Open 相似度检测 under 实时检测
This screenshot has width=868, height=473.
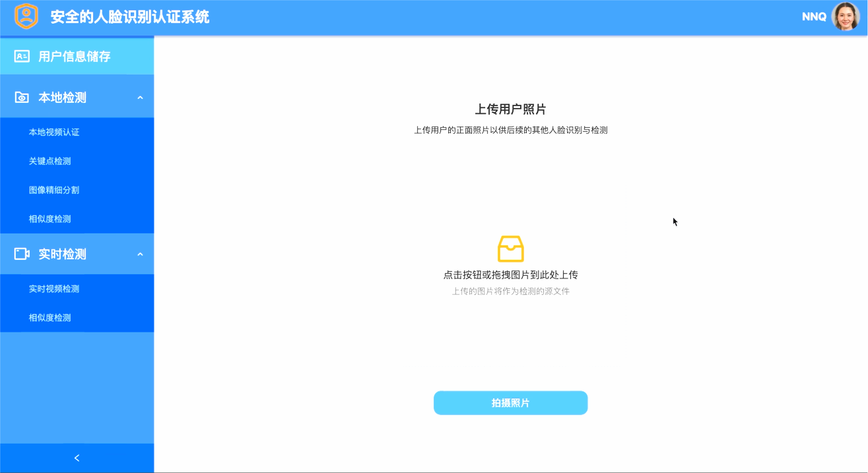click(77, 318)
